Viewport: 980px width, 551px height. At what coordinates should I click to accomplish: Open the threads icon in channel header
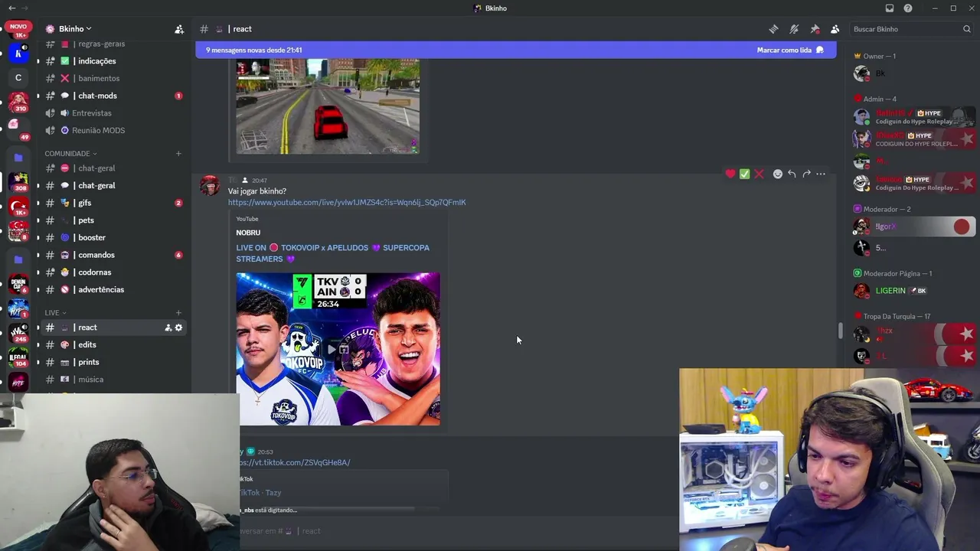click(773, 29)
